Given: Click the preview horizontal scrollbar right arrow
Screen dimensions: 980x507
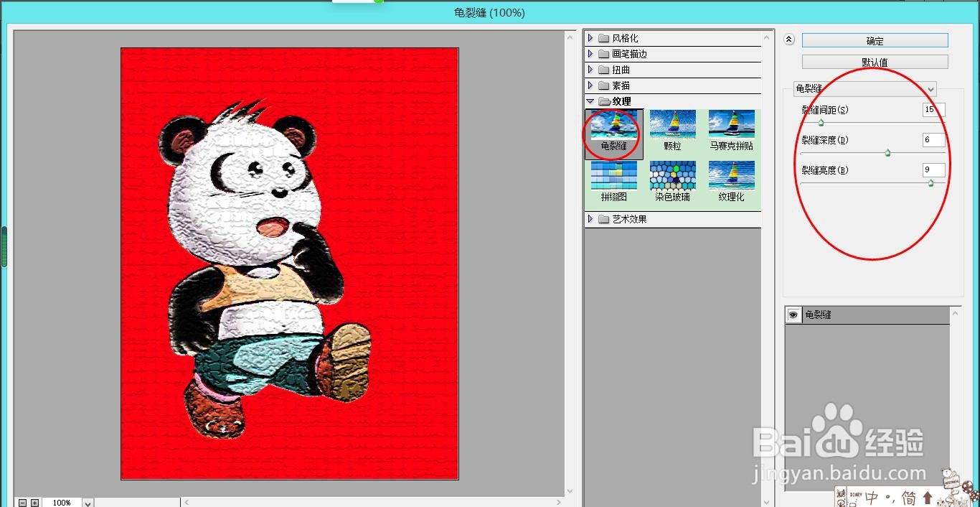Looking at the screenshot, I should [560, 502].
